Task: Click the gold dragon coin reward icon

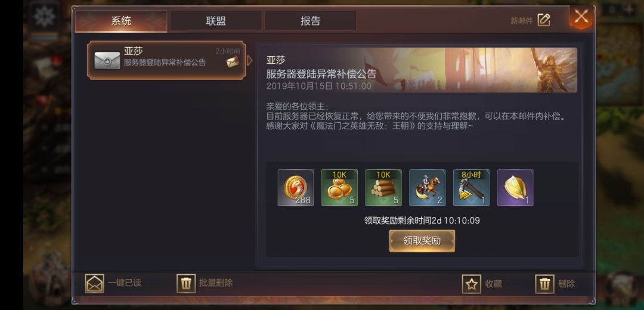Action: click(x=296, y=188)
